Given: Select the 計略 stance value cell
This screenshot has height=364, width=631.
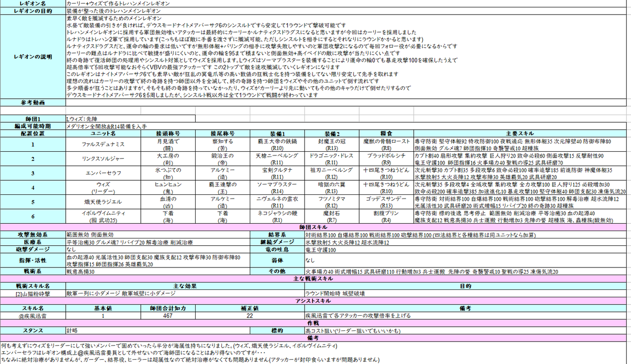Looking at the screenshot, I should coord(159,331).
